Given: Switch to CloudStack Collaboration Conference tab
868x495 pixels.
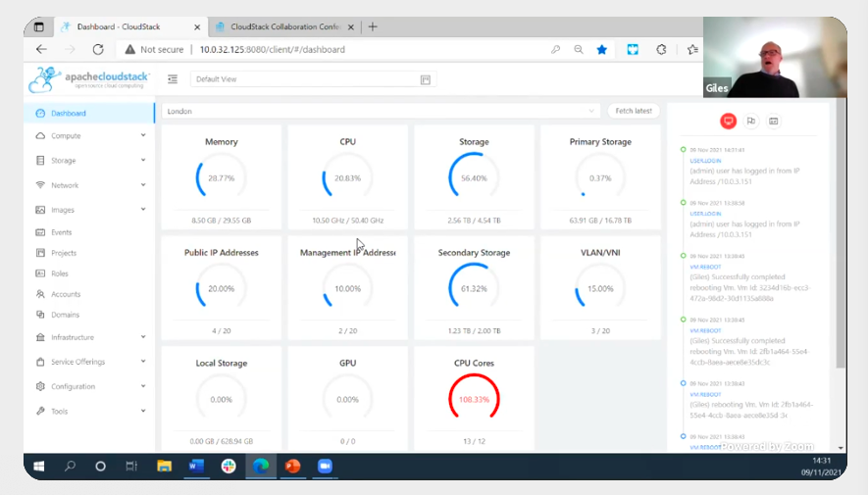Looking at the screenshot, I should (x=284, y=26).
